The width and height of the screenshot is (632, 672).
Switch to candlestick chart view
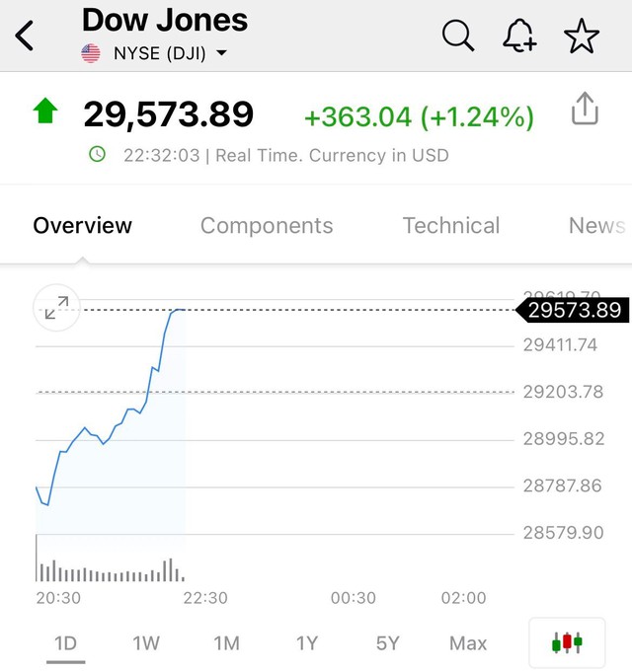pos(567,642)
